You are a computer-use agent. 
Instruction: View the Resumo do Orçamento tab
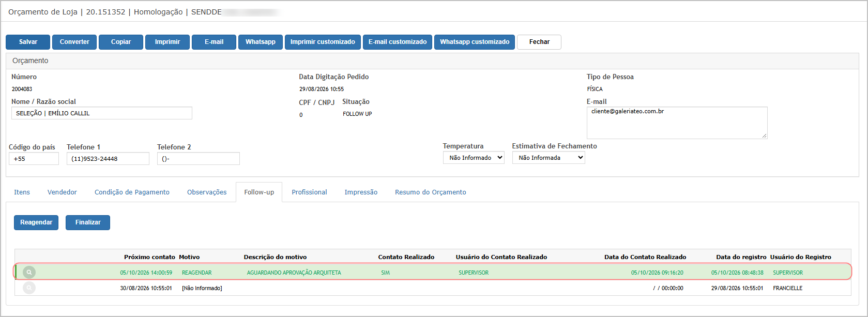click(x=431, y=192)
